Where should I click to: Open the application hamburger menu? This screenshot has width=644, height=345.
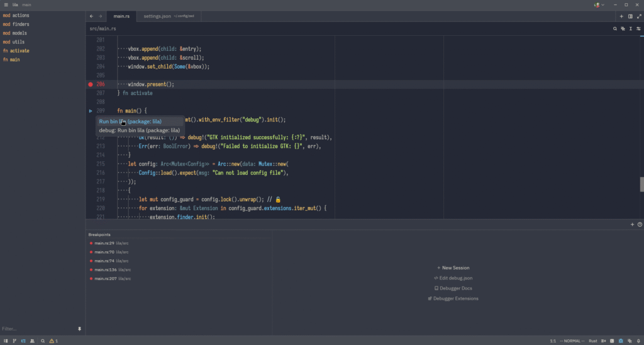6,4
